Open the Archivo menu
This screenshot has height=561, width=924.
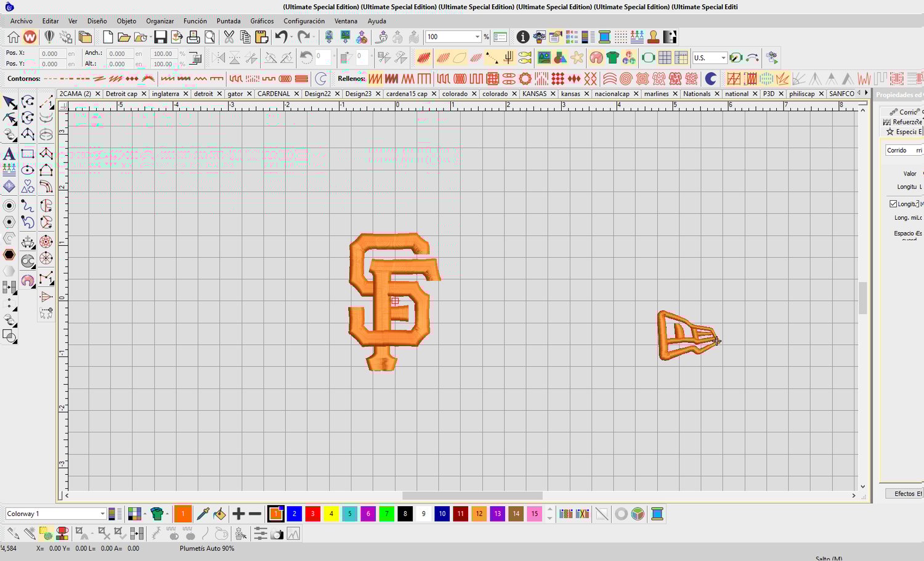(22, 21)
